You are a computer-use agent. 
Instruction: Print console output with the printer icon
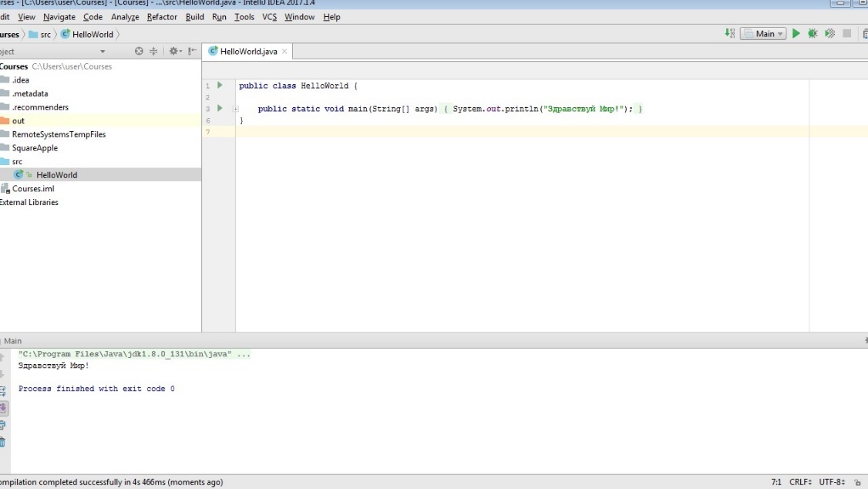pyautogui.click(x=3, y=425)
